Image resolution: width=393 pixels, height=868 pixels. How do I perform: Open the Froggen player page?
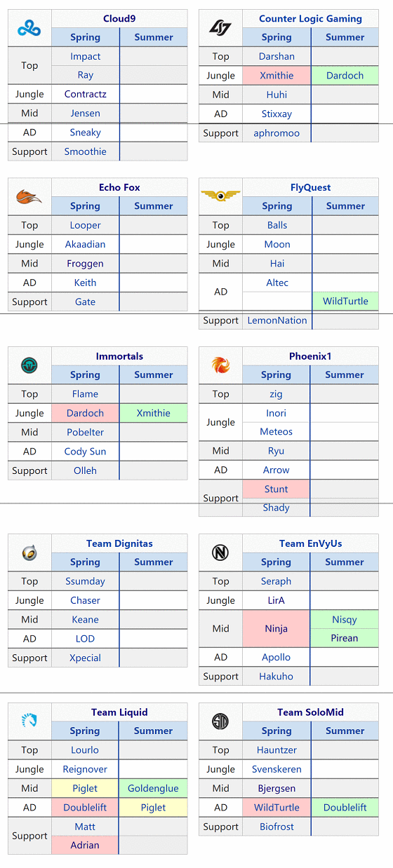click(85, 264)
